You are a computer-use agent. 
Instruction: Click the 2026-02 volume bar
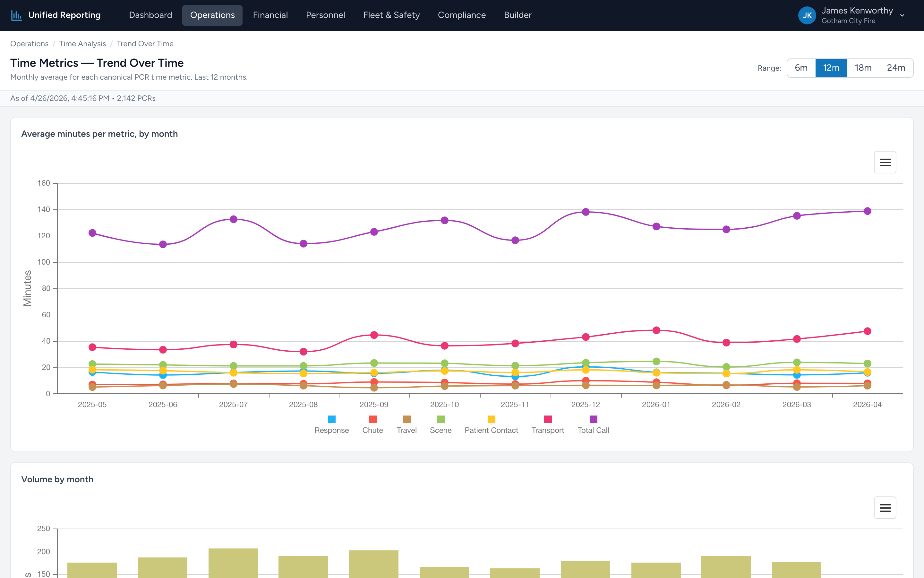coord(726,567)
